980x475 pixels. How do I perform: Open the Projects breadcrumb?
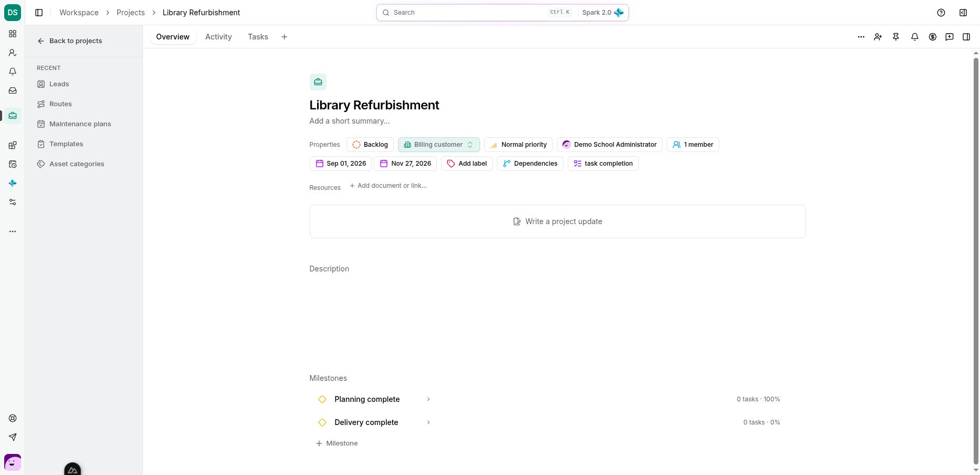coord(130,13)
